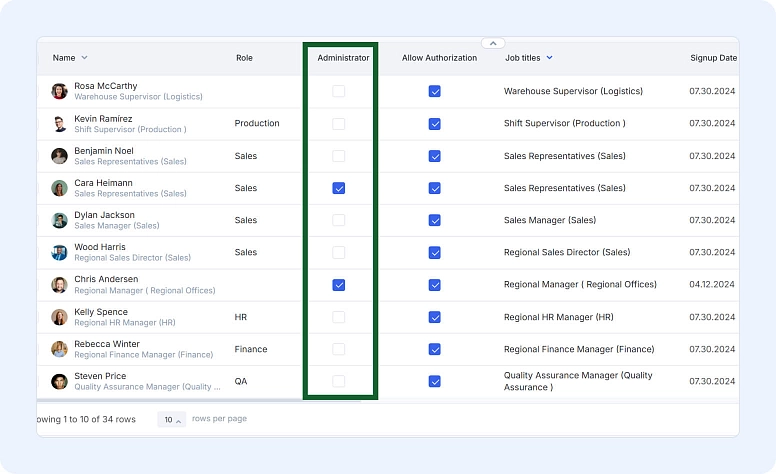Disable Allow Authorization for Kevin Ramirez
The image size is (776, 474).
point(435,124)
